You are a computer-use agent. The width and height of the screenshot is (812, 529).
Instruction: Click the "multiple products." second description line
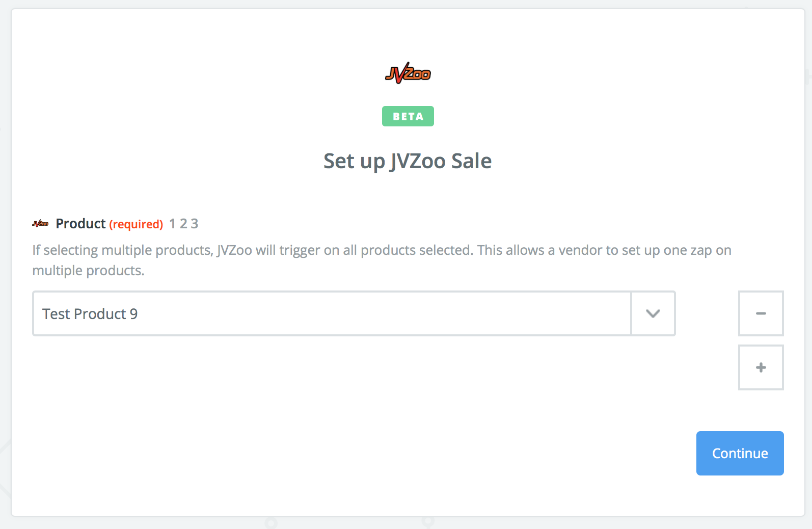coord(88,271)
